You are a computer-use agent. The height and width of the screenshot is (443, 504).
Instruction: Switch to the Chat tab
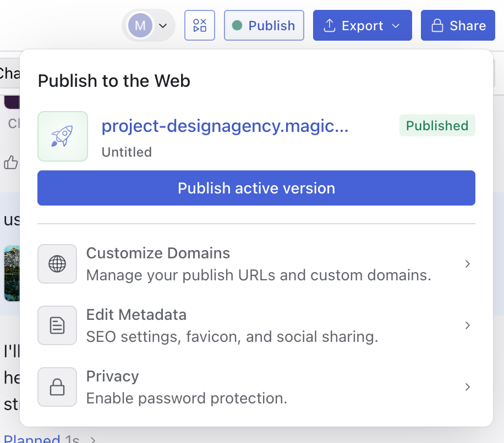(x=8, y=73)
